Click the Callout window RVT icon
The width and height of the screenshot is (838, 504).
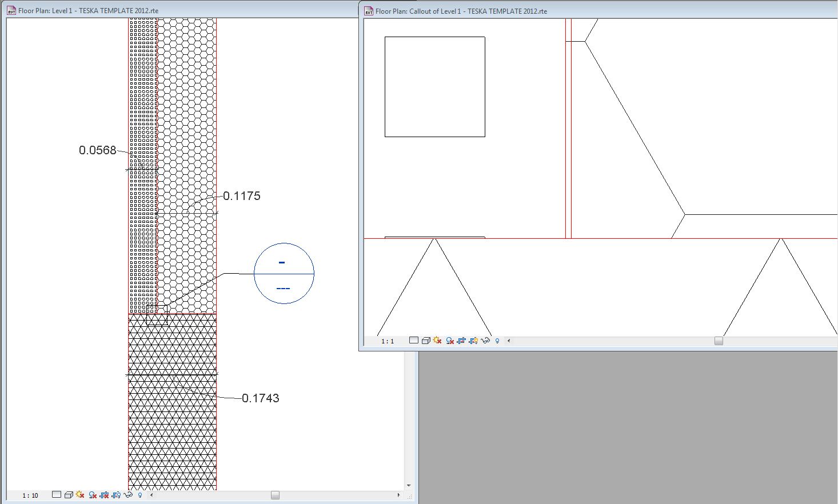[x=369, y=11]
